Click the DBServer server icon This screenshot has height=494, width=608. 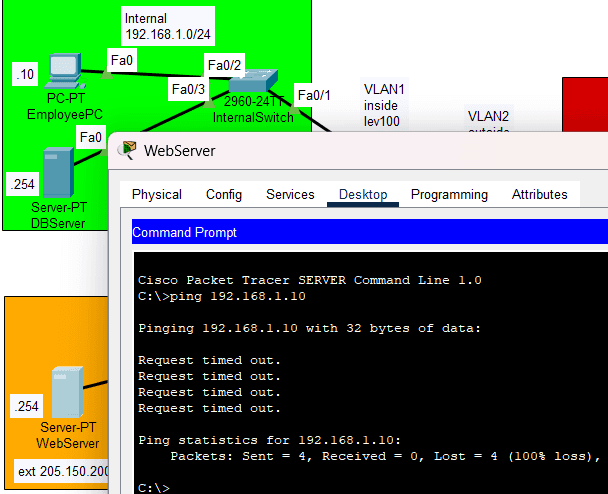pos(57,171)
